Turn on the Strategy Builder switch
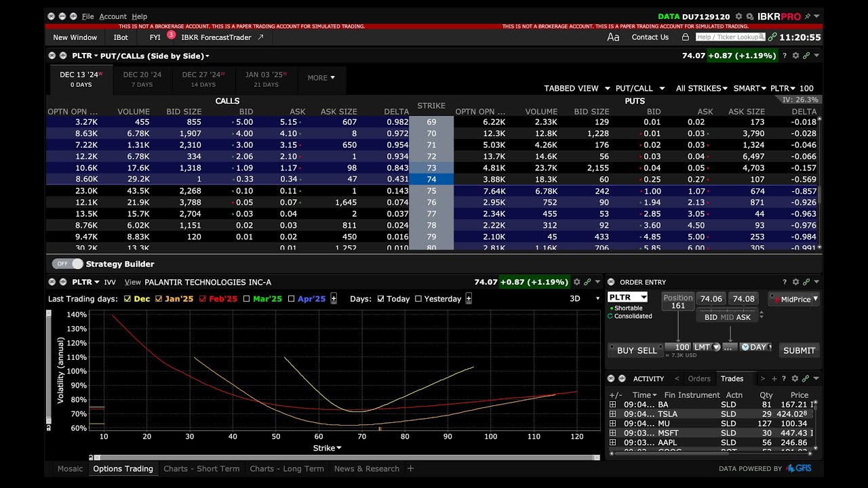This screenshot has height=488, width=868. pos(68,264)
